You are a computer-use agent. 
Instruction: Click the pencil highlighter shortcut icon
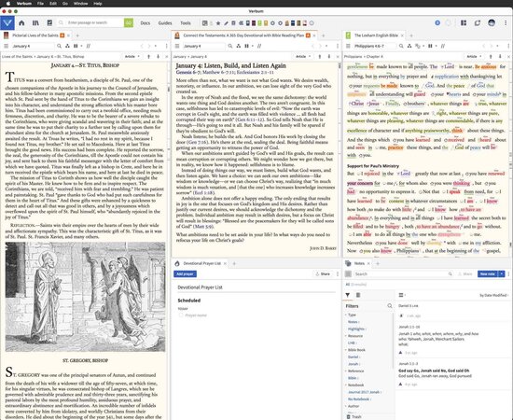pos(226,23)
